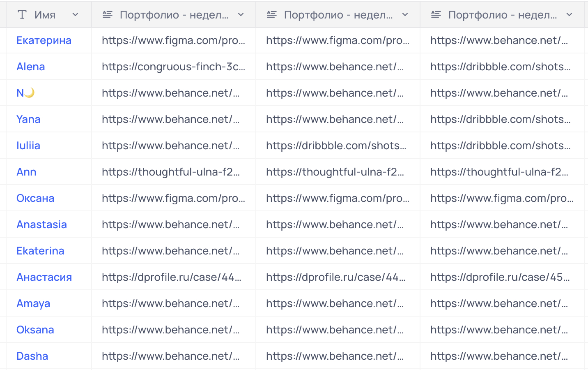Select the first Портфолио column header label

(x=174, y=15)
